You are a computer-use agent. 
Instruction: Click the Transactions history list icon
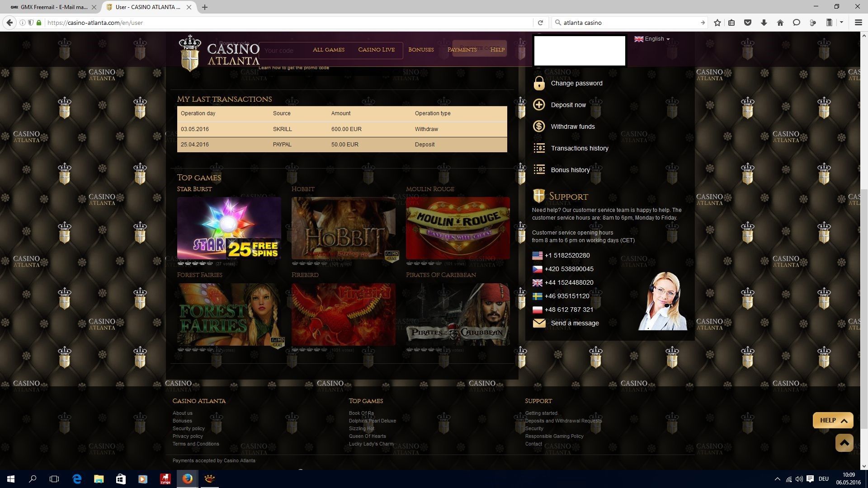[x=539, y=148]
